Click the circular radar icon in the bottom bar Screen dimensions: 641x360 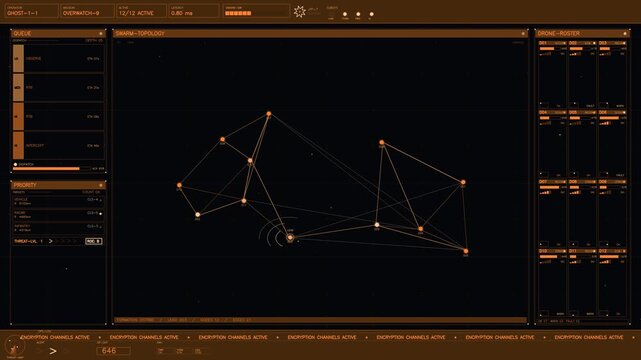[15, 346]
